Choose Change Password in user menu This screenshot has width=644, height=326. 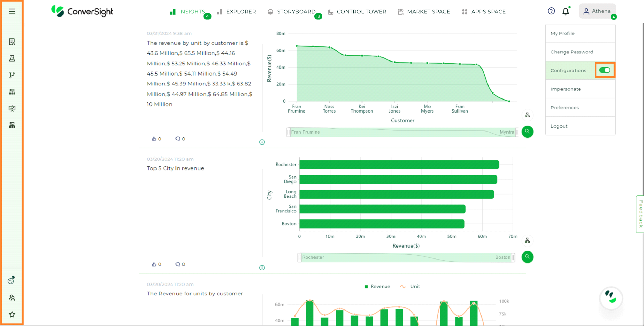point(580,52)
